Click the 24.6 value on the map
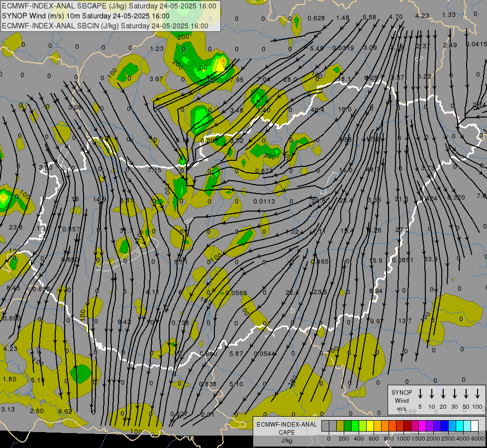Viewport: 487px width, 448px height. pos(319,201)
